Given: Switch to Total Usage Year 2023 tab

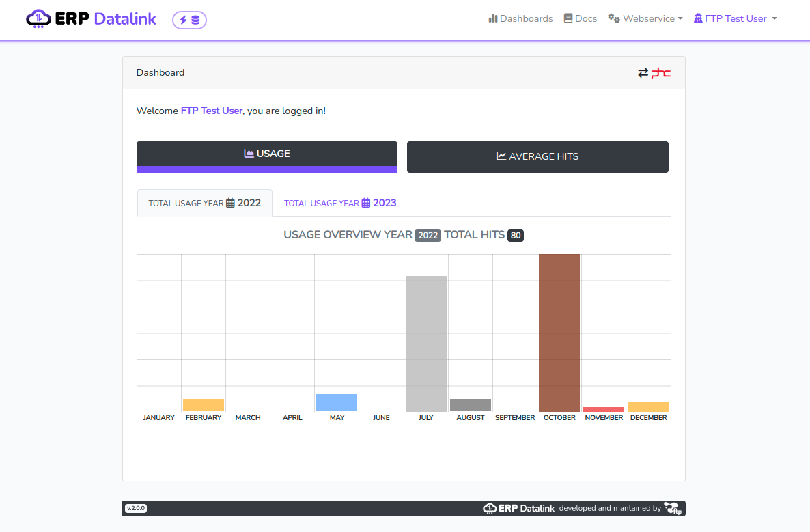Looking at the screenshot, I should 340,203.
